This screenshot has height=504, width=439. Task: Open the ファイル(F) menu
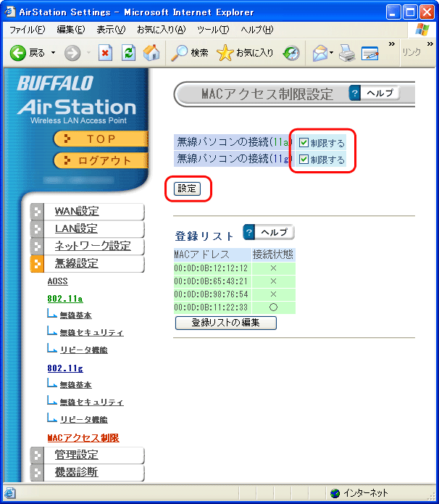point(26,29)
